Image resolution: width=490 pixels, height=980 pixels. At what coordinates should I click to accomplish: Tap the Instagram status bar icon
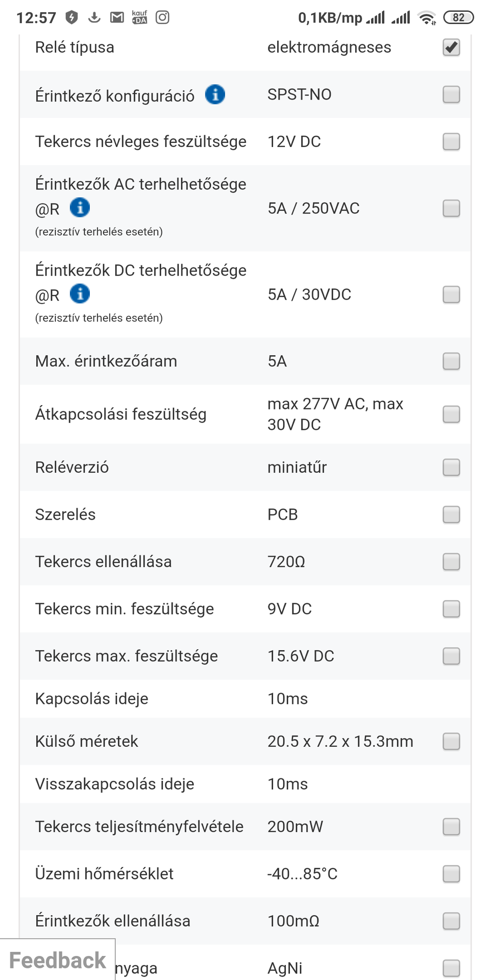[162, 17]
